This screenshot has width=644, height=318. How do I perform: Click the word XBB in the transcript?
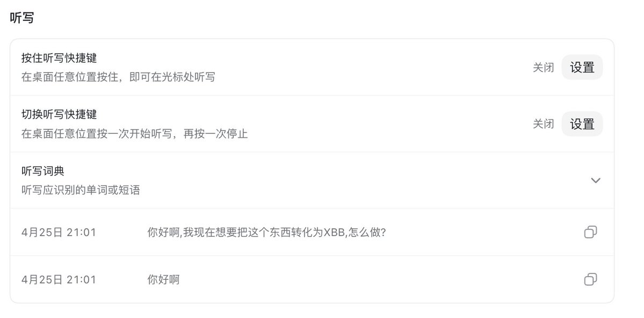click(x=334, y=233)
